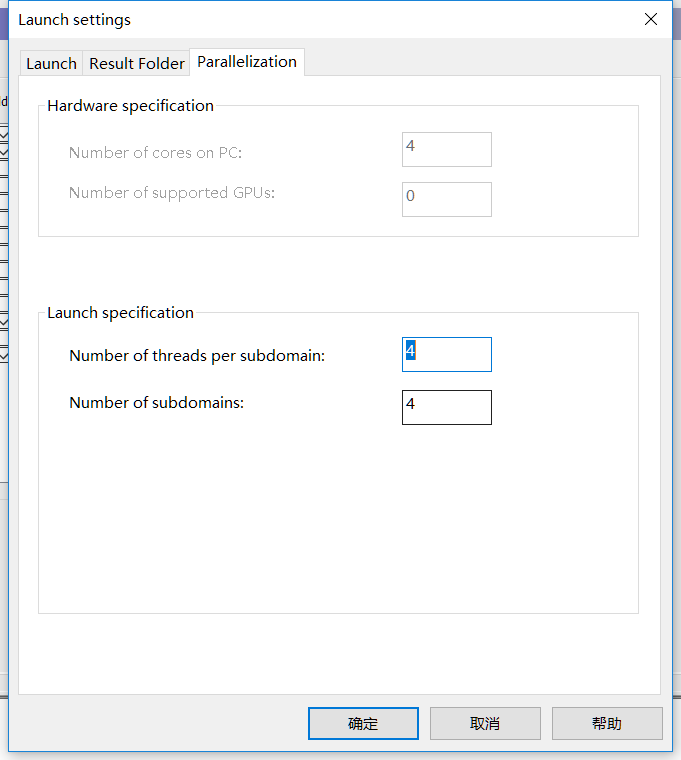Click the Number of supported GPUs field
Image resolution: width=681 pixels, height=760 pixels.
tap(446, 199)
